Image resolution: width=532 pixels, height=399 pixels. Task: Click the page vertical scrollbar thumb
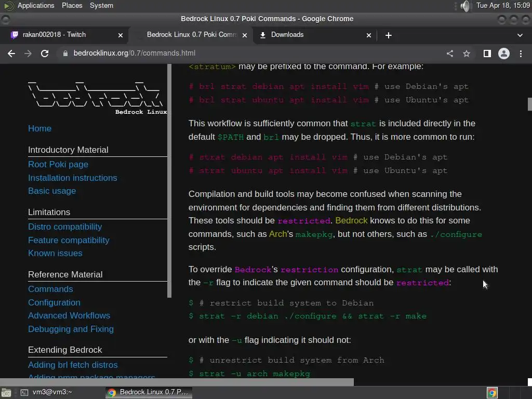click(x=529, y=104)
